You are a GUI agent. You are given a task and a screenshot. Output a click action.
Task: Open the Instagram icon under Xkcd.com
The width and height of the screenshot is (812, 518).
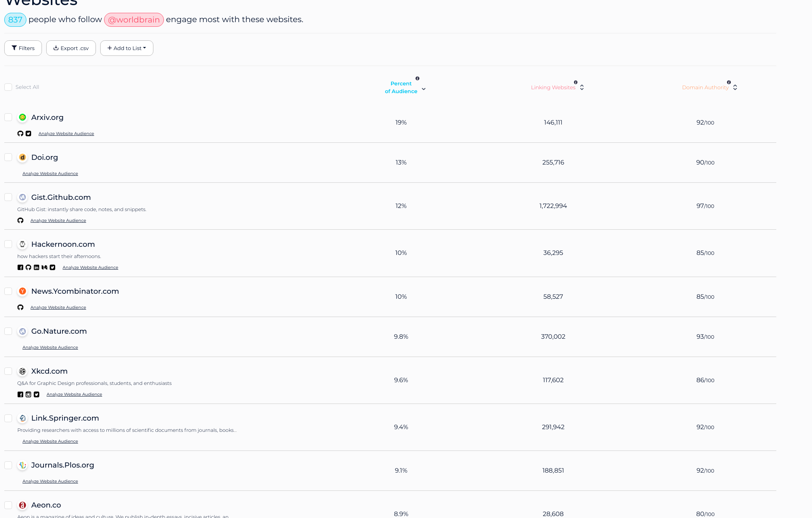28,394
